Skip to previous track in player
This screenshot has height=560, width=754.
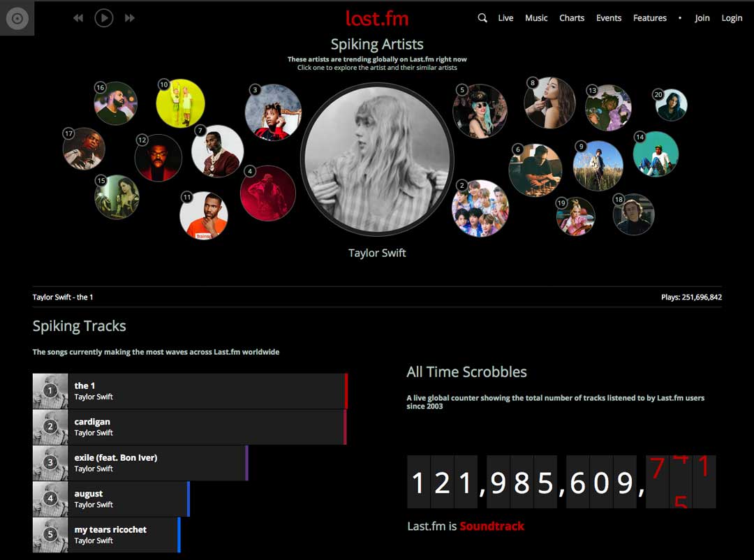click(78, 18)
